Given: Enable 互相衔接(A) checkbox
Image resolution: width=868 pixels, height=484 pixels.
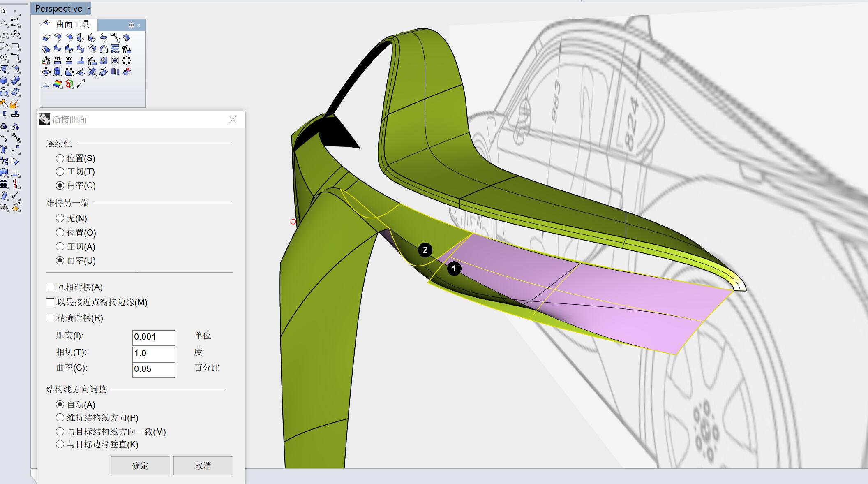Looking at the screenshot, I should [50, 287].
